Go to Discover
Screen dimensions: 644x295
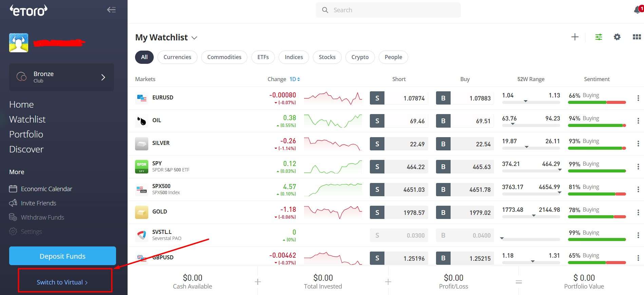(26, 149)
